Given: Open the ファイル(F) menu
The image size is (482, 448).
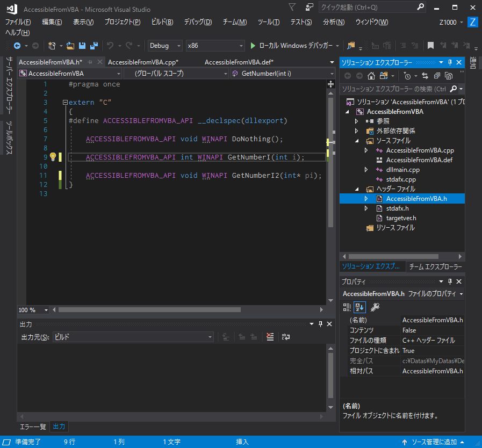Looking at the screenshot, I should [18, 22].
